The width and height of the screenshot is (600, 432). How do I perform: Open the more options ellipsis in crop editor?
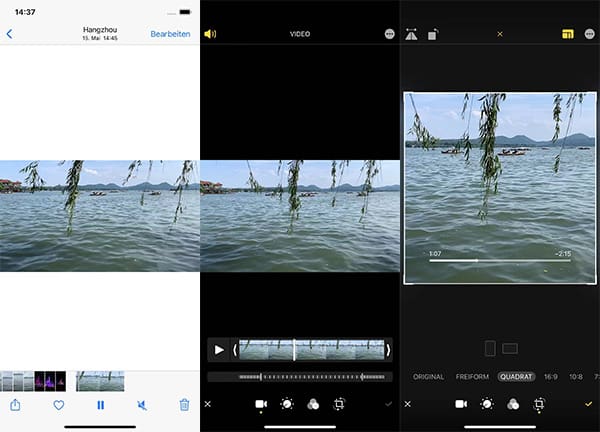point(589,34)
